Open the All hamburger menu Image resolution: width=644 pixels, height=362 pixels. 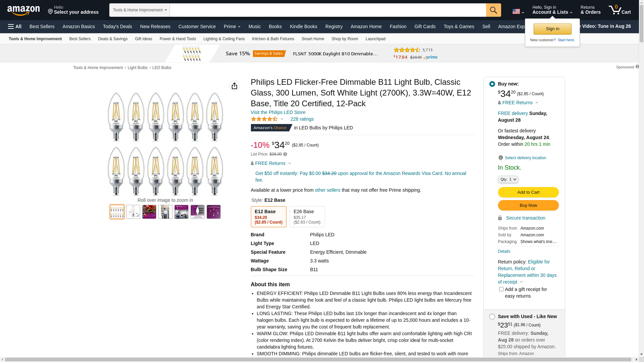[x=15, y=26]
